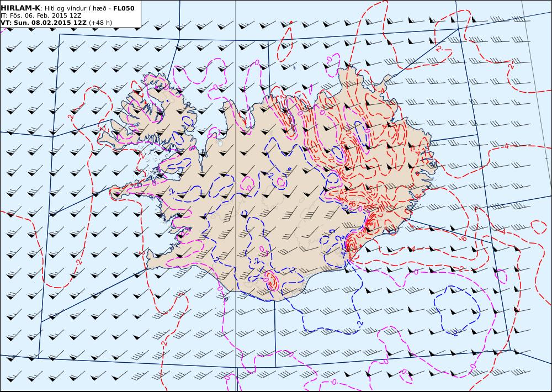552x392 pixels.
Task: Select the 'Hiti og vindur í hæð' caption
Action: pyautogui.click(x=76, y=8)
